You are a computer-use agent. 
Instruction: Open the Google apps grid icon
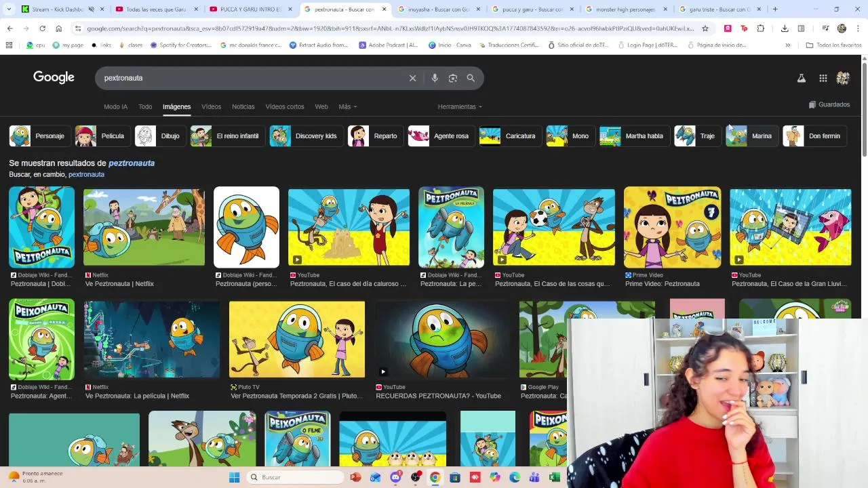point(823,78)
